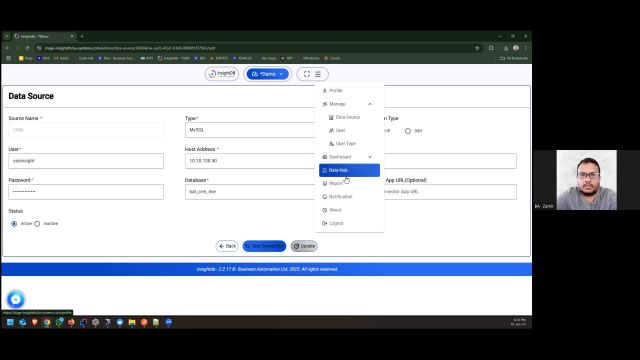Go back in browser history
The width and height of the screenshot is (640, 360).
[x=7, y=48]
